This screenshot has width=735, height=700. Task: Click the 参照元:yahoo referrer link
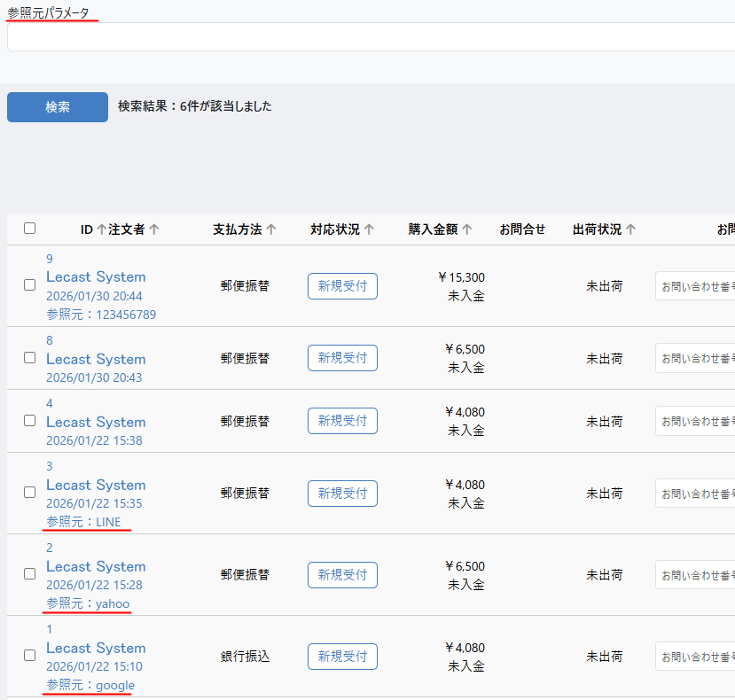pyautogui.click(x=88, y=603)
